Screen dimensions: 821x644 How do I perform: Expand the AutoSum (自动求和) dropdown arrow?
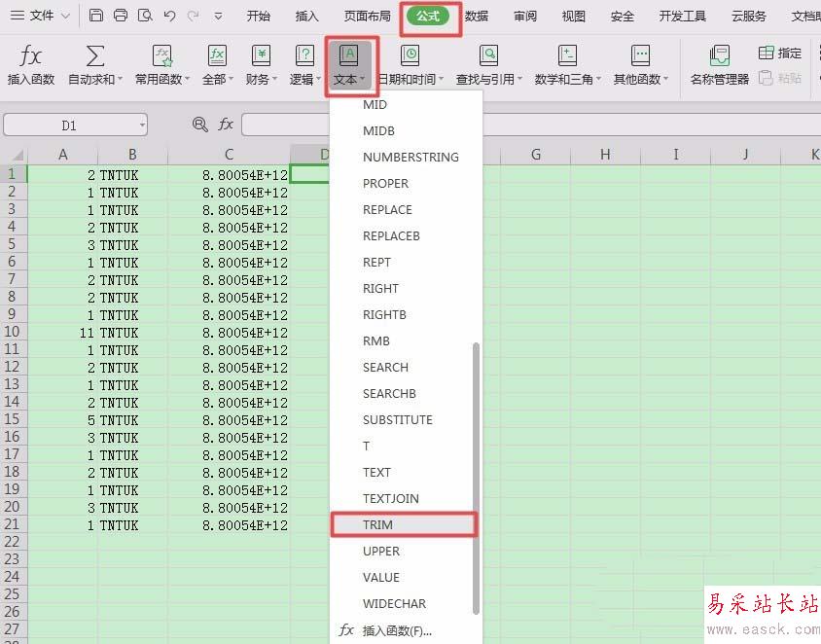[x=121, y=80]
